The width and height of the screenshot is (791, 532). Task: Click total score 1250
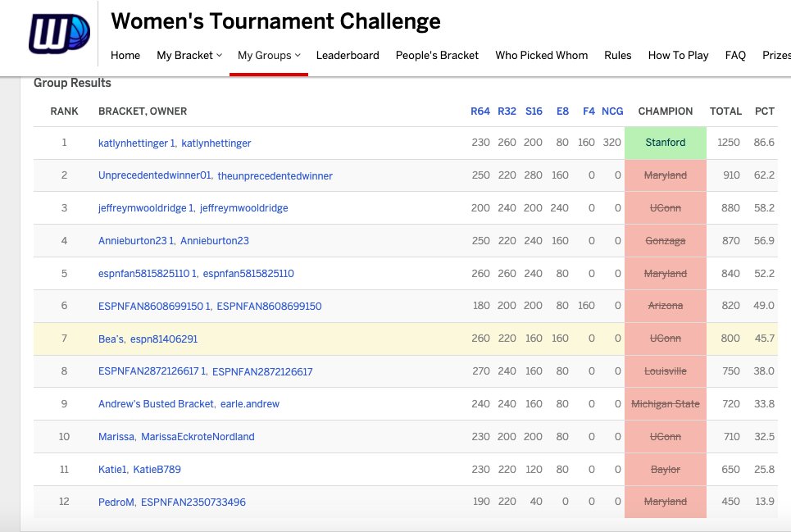coord(729,143)
